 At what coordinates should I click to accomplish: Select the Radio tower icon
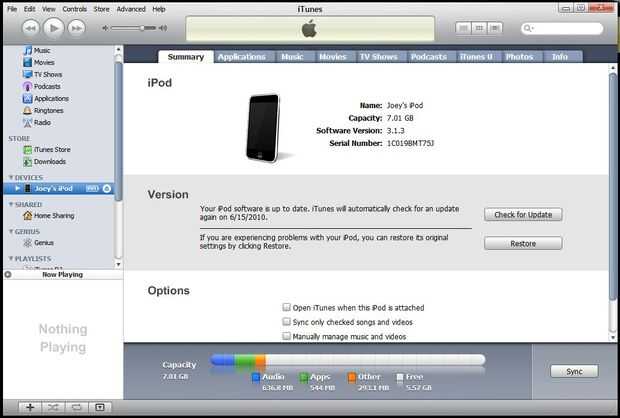tap(28, 123)
